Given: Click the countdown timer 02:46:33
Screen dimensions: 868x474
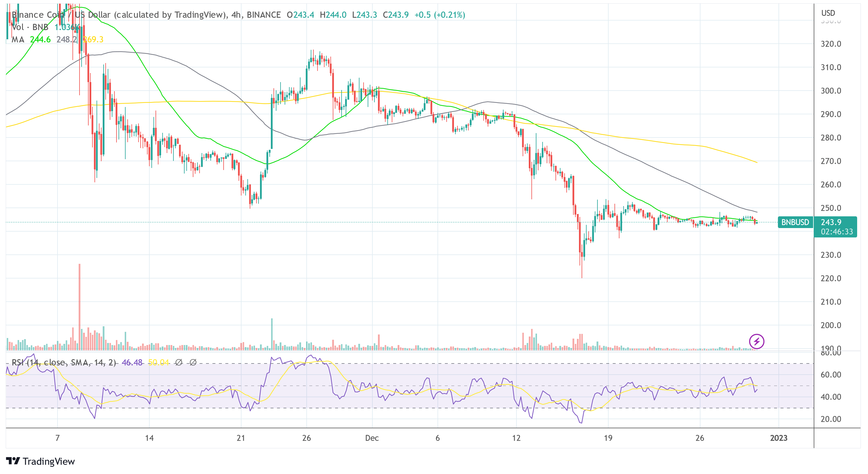Looking at the screenshot, I should click(x=837, y=232).
